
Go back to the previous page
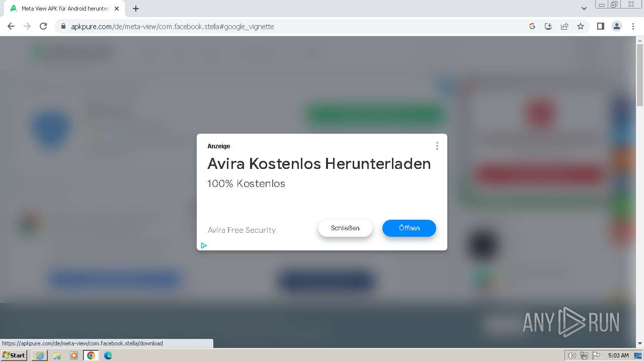(11, 26)
